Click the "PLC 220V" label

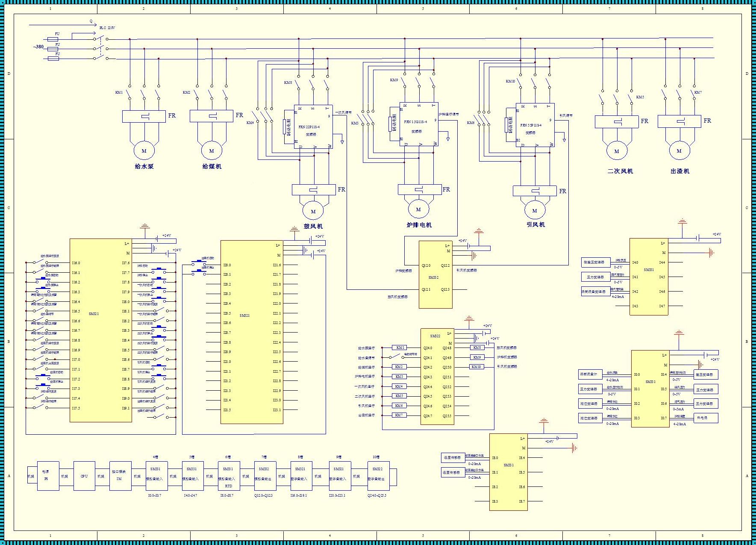click(x=107, y=28)
